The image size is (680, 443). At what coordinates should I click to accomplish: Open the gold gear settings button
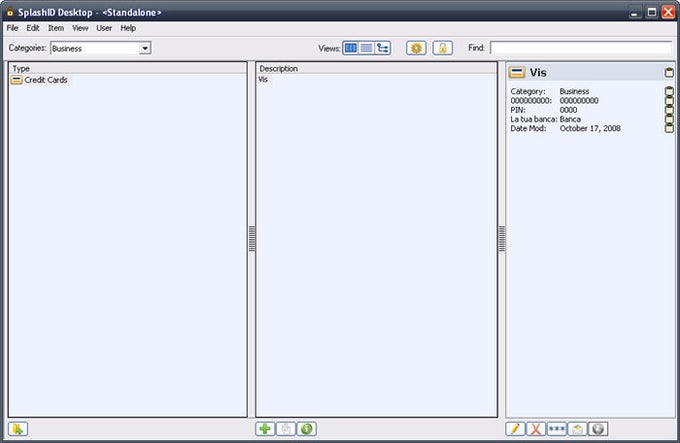point(416,48)
